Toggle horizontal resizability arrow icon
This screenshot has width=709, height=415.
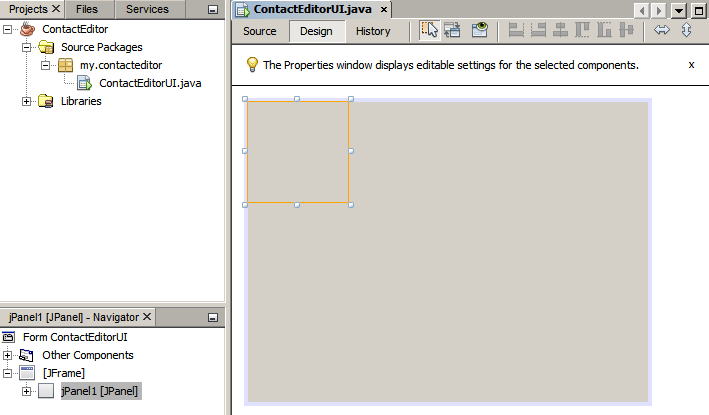(662, 30)
